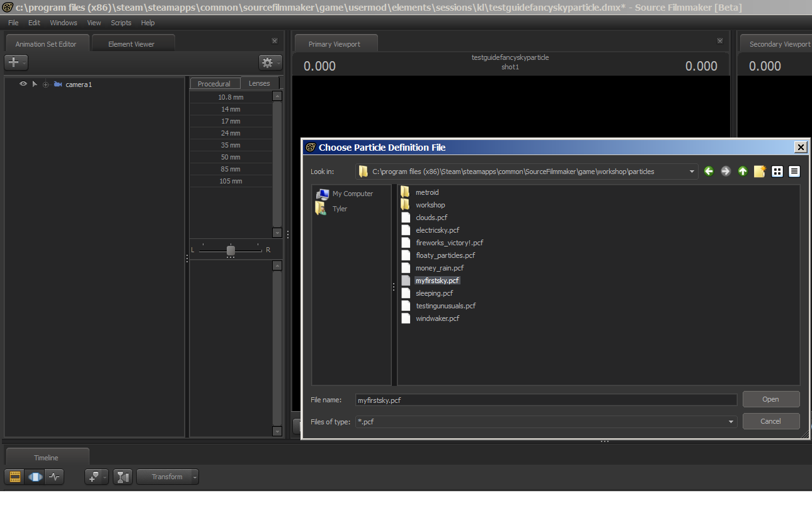Click the L–R balance slider handle

[231, 250]
